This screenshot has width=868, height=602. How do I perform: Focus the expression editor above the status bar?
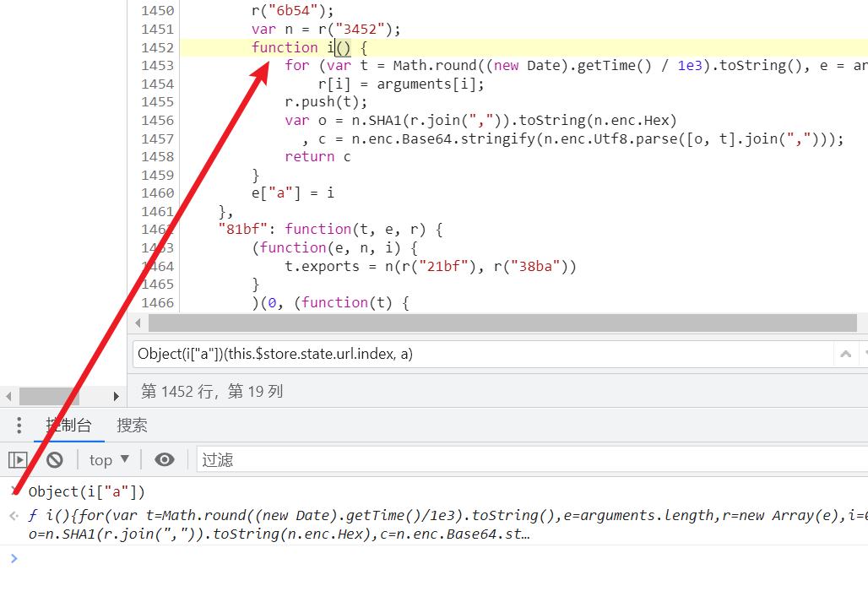(x=422, y=354)
